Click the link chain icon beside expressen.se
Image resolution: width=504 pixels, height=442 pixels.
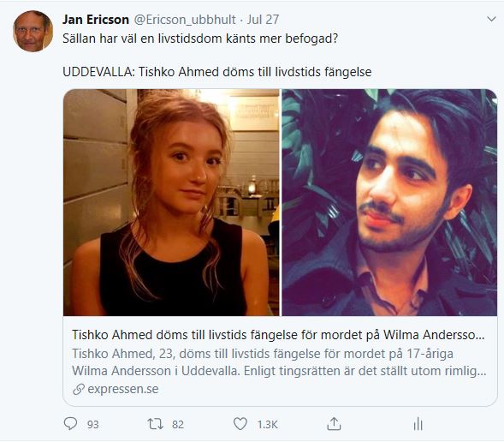tap(79, 389)
